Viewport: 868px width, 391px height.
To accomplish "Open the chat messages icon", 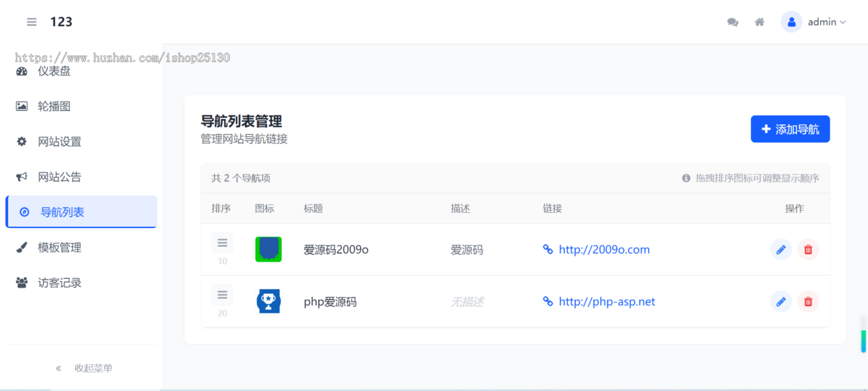I will click(733, 22).
